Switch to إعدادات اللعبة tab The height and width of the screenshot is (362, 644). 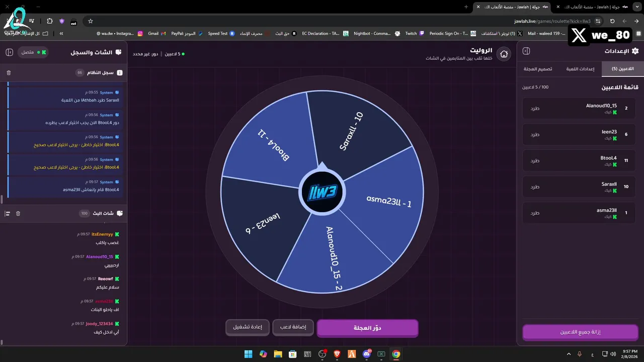click(580, 69)
